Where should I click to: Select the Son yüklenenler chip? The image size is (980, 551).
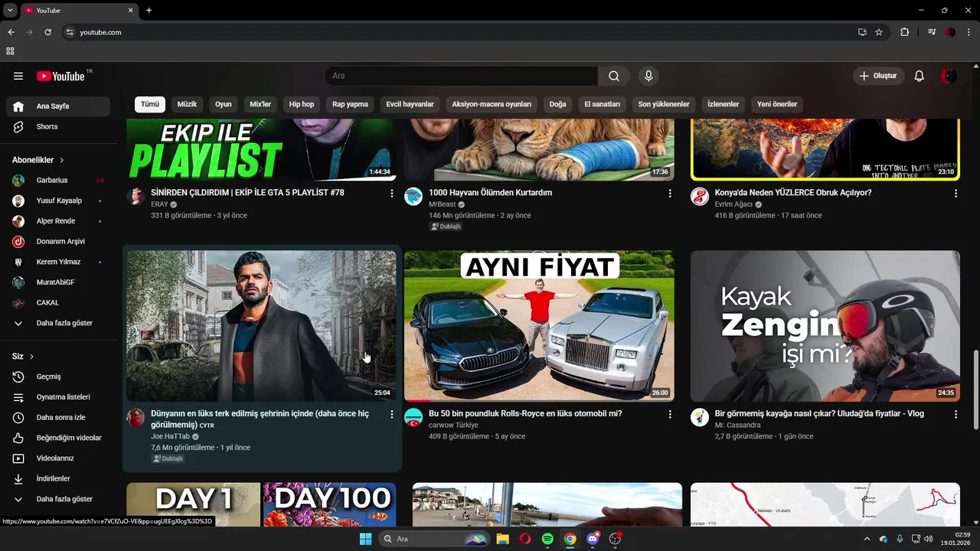(x=664, y=104)
